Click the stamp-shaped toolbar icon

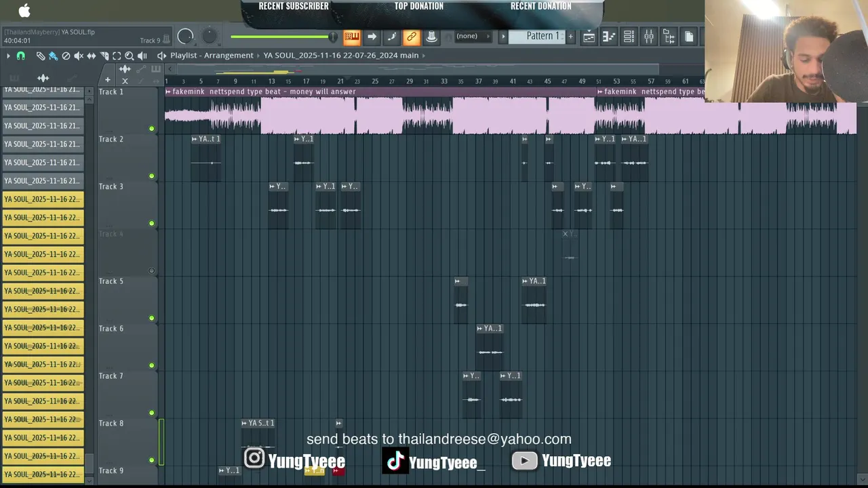coord(431,37)
